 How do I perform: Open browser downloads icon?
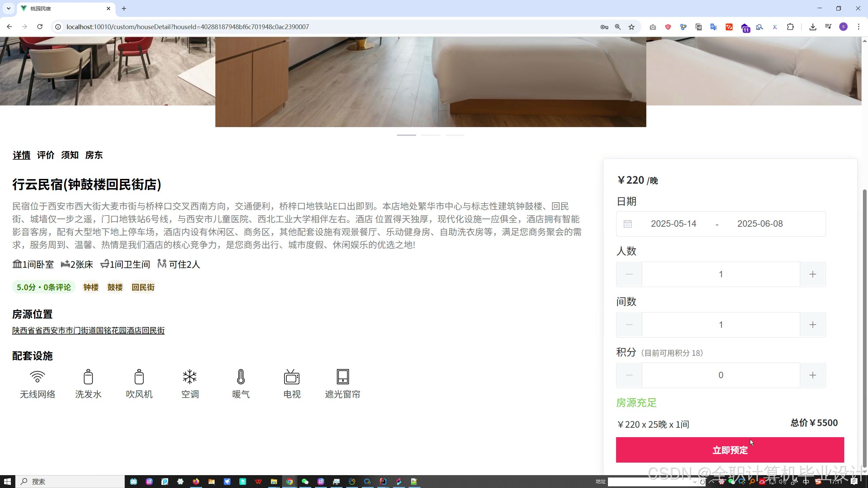pyautogui.click(x=813, y=27)
